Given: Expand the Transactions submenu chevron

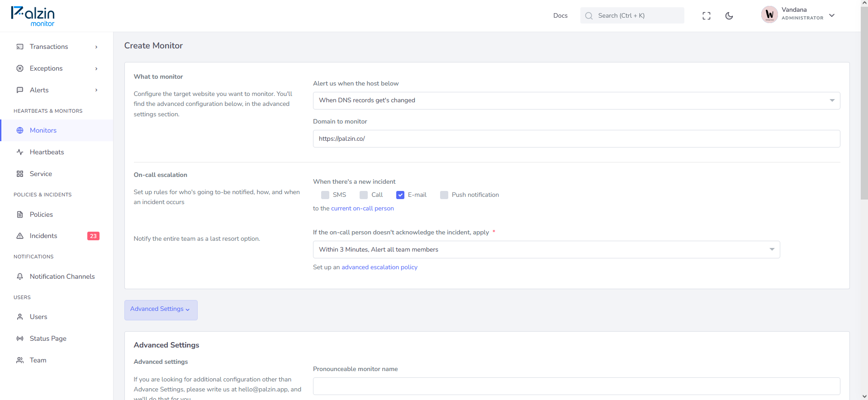Looking at the screenshot, I should coord(96,47).
